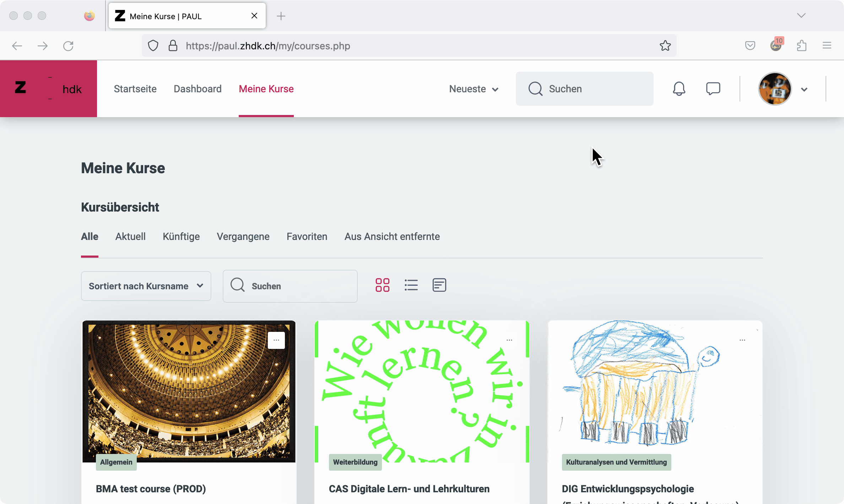Open Sortiert nach Kursname dropdown
844x504 pixels.
[x=146, y=286]
